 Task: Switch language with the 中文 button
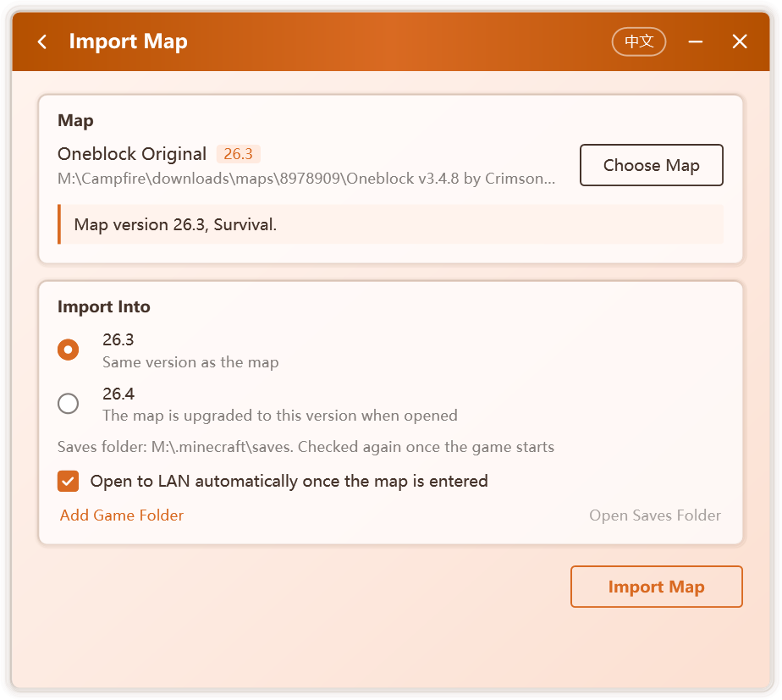click(x=638, y=41)
